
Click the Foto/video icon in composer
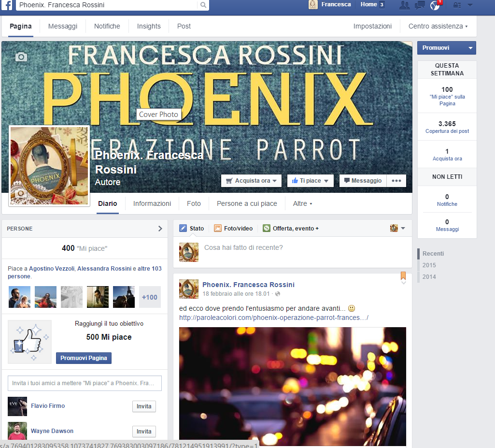coord(218,228)
